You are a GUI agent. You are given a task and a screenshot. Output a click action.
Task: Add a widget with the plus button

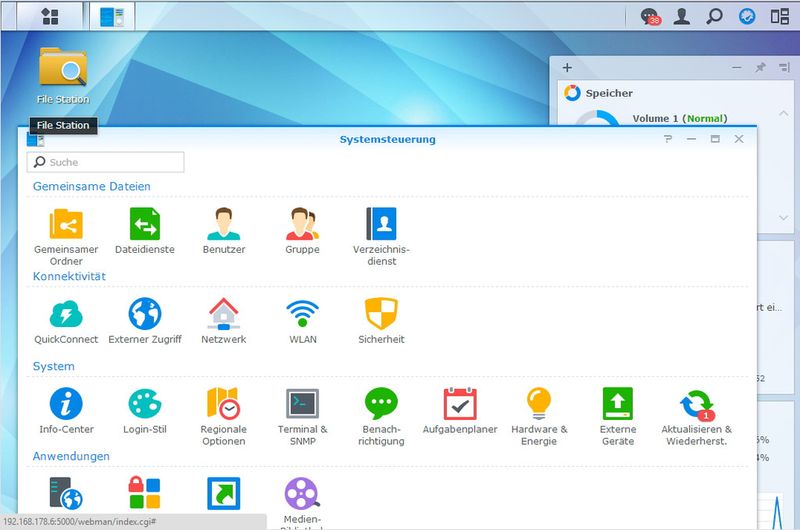[567, 68]
